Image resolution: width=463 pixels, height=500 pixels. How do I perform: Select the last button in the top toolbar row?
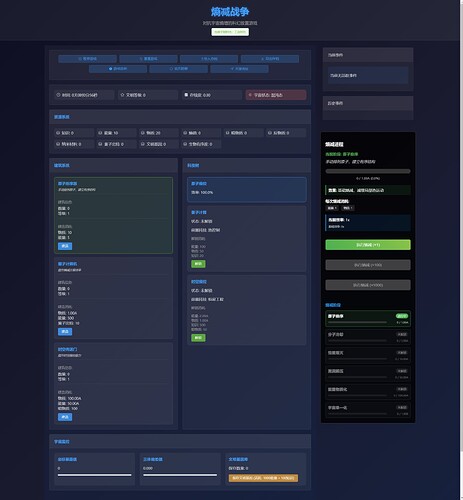point(270,59)
